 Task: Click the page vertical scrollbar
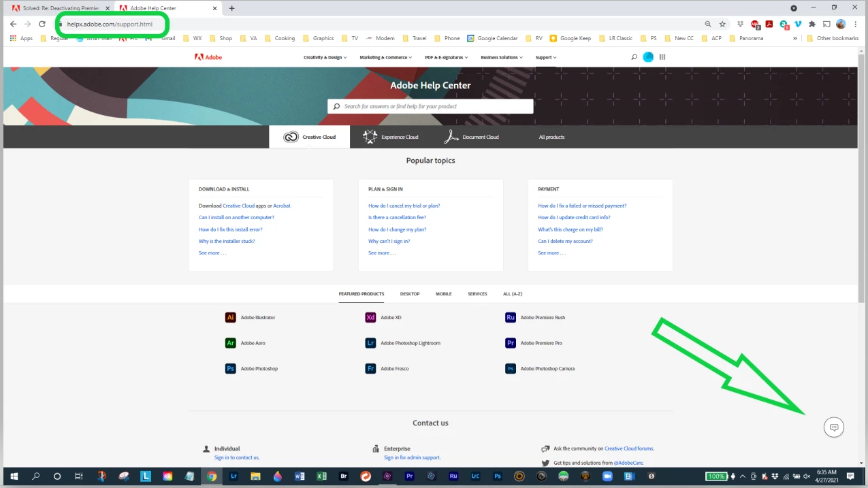[862, 177]
